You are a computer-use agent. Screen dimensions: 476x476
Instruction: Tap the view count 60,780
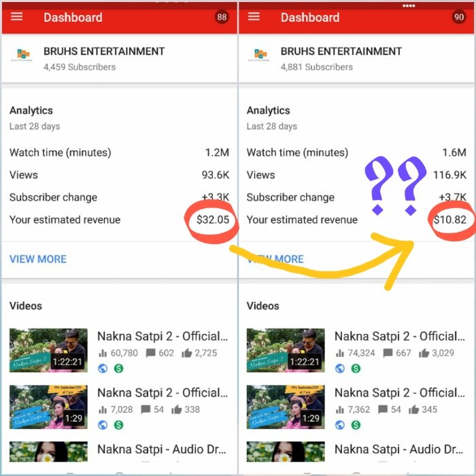[x=124, y=353]
